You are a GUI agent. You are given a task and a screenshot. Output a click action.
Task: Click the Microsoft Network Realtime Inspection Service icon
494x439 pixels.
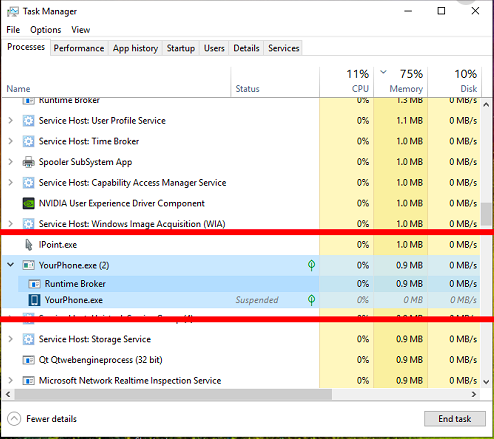[28, 381]
